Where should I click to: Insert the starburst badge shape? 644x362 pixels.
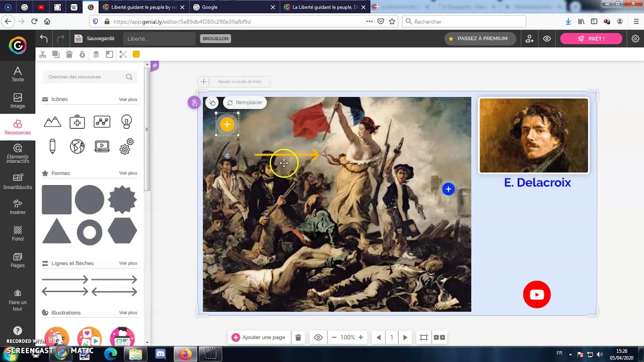[x=122, y=200]
